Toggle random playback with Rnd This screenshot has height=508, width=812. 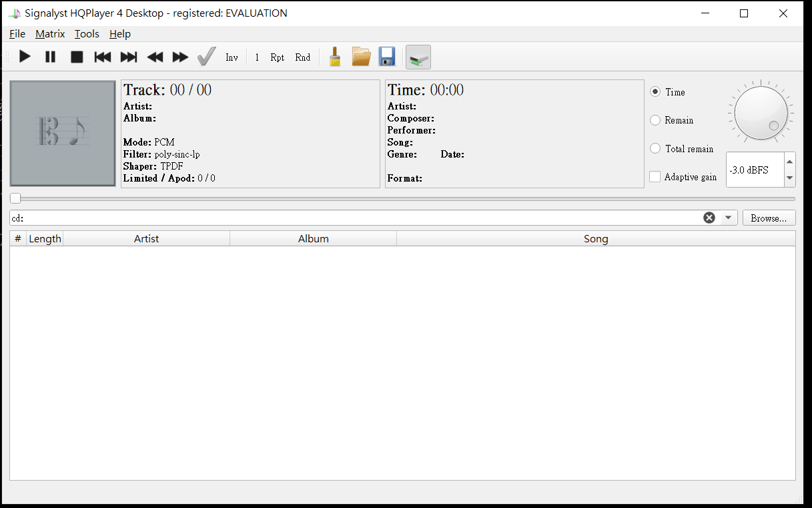pos(303,57)
